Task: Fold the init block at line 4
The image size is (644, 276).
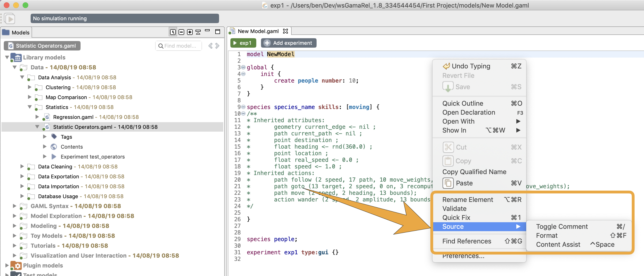Action: coord(243,74)
